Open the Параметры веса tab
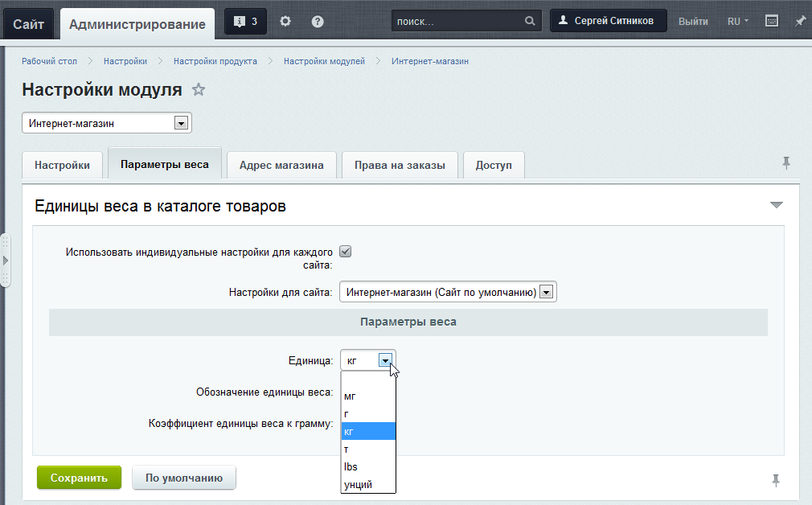The height and width of the screenshot is (505, 812). (165, 164)
